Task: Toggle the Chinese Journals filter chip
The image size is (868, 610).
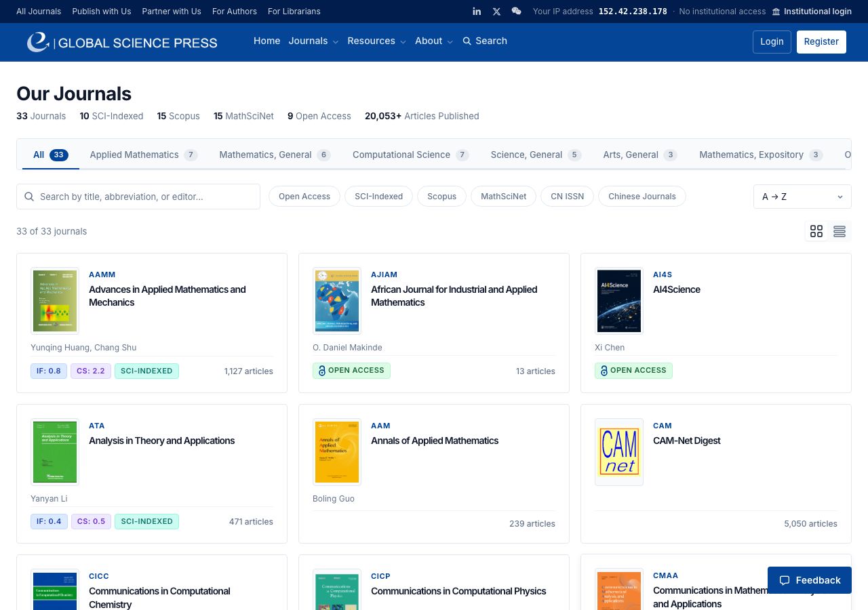Action: [642, 197]
